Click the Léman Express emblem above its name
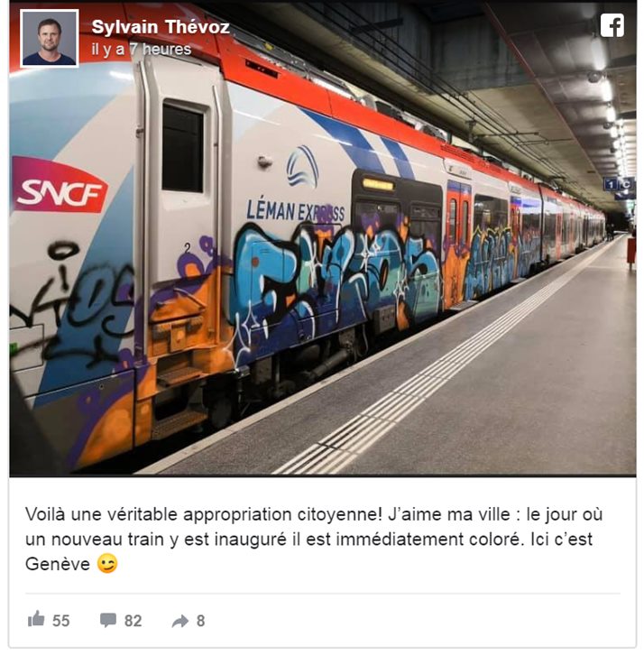 (x=303, y=167)
